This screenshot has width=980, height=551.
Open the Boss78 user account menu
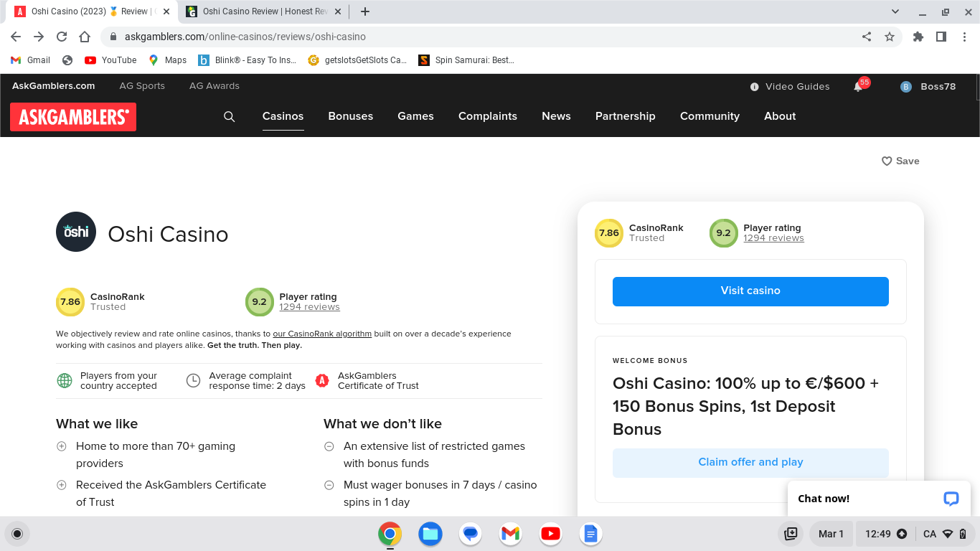coord(928,87)
